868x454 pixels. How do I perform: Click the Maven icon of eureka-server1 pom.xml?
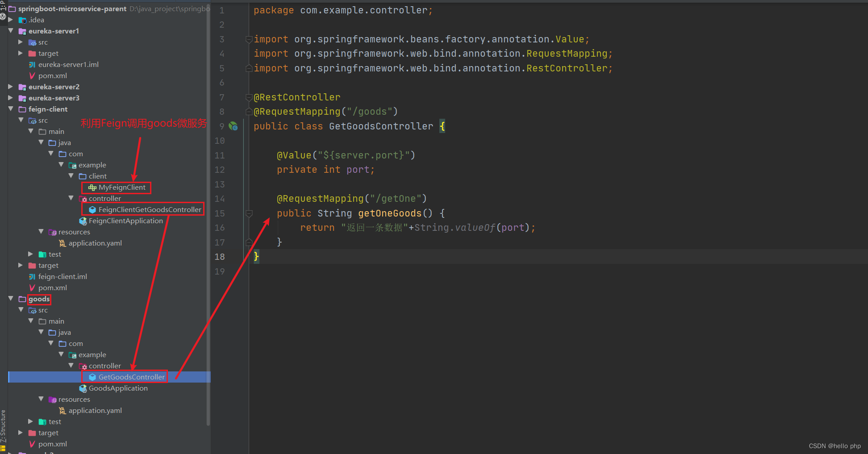[x=32, y=76]
